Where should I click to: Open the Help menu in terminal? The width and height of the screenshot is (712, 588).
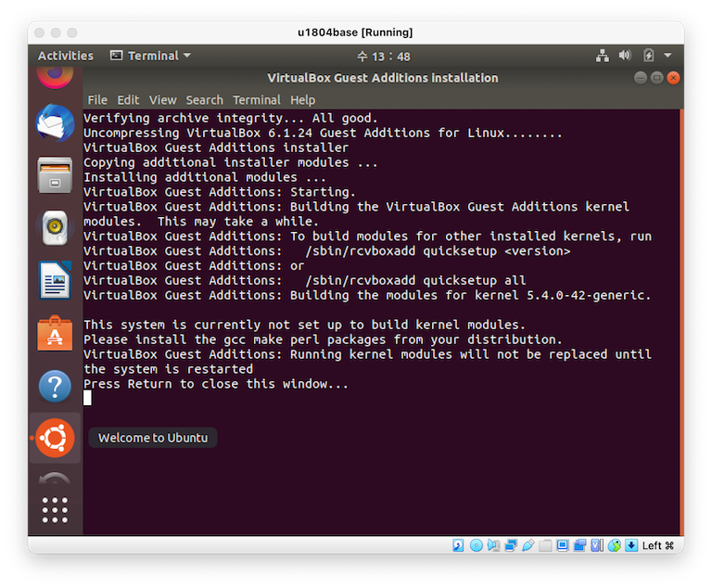(x=303, y=100)
